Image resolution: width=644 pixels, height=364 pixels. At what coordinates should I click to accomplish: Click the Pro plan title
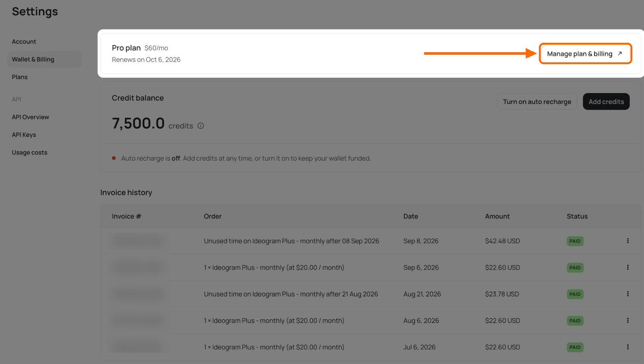point(126,48)
